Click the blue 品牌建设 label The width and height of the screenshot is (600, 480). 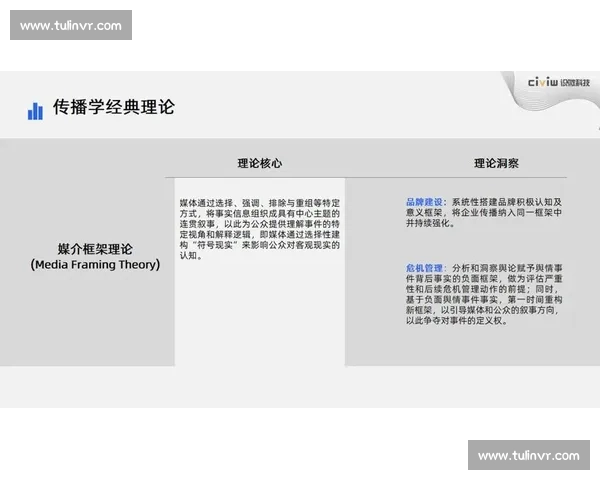[x=424, y=202]
